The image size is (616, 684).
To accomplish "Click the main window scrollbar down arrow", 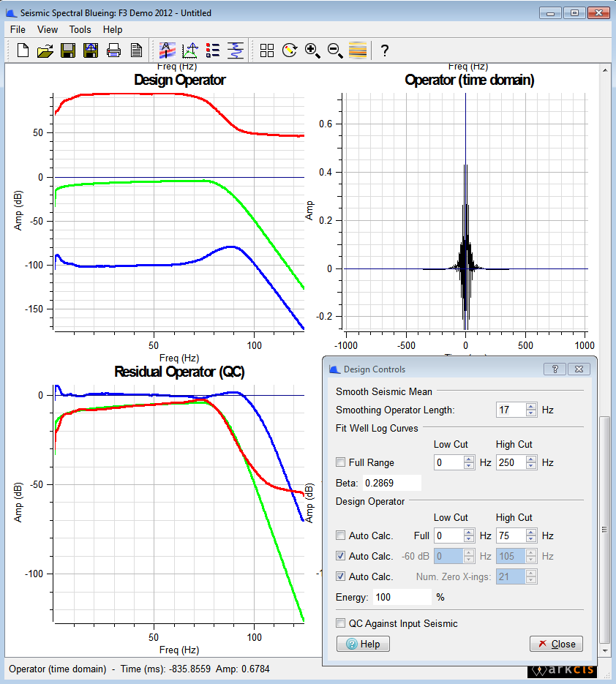I will [604, 650].
